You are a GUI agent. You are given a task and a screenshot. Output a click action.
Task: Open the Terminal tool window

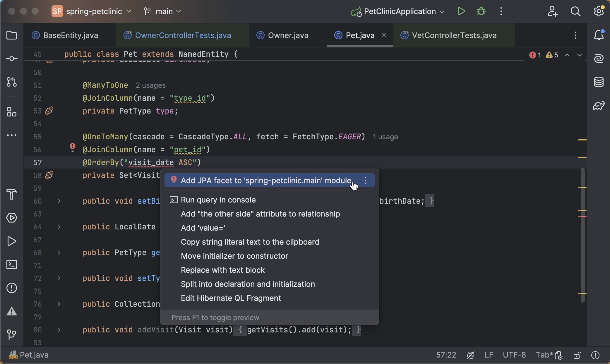(12, 265)
